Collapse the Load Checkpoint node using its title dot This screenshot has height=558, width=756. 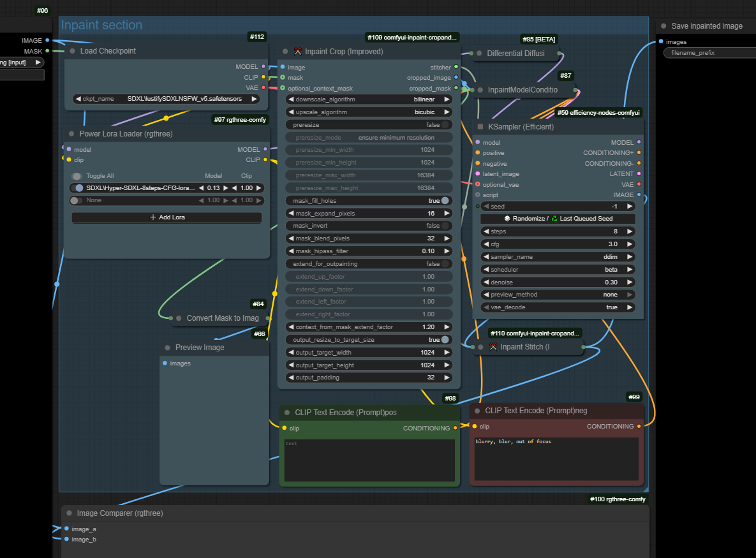coord(72,51)
